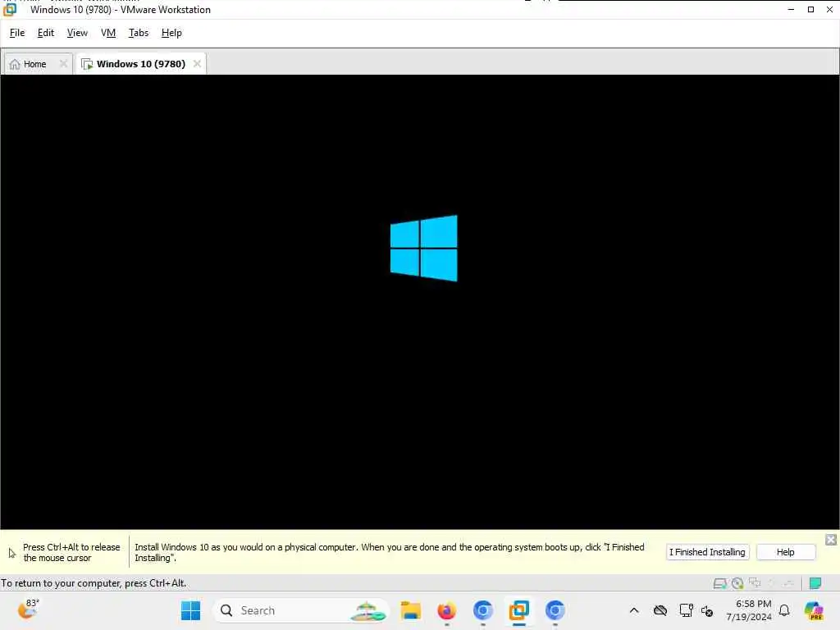The height and width of the screenshot is (630, 840).
Task: Minimize the VMware Workstation window
Action: click(x=792, y=9)
